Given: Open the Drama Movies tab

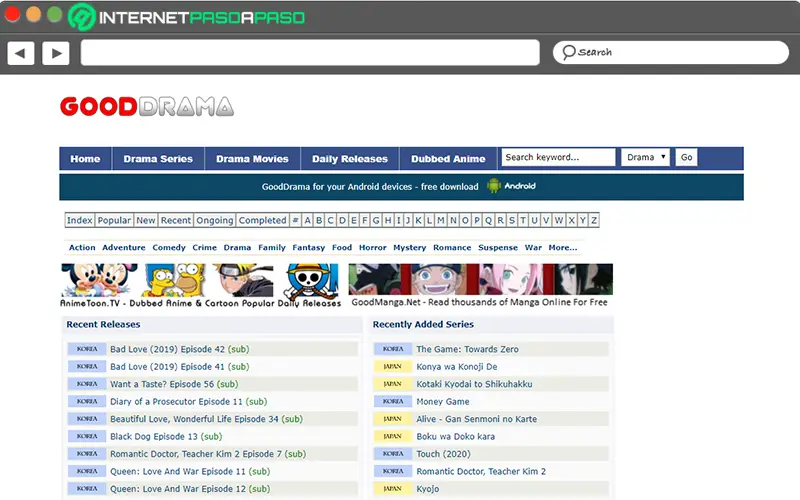Looking at the screenshot, I should [252, 159].
